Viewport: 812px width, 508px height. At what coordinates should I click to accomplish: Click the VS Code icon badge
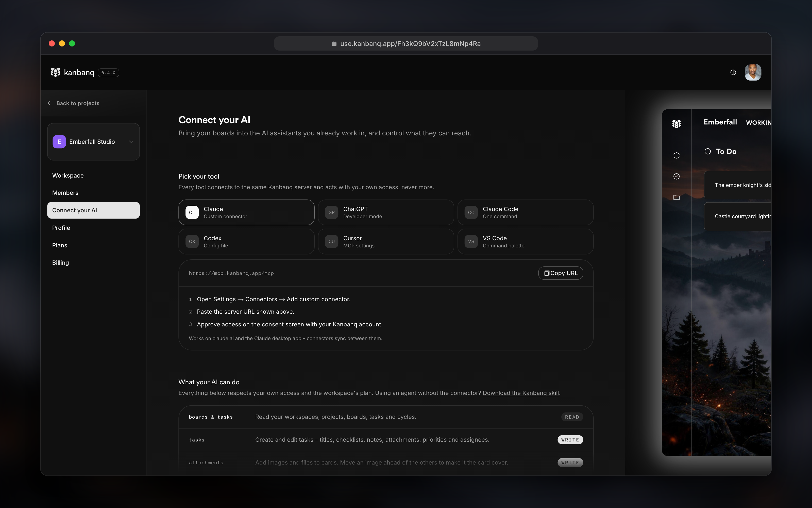[471, 242]
